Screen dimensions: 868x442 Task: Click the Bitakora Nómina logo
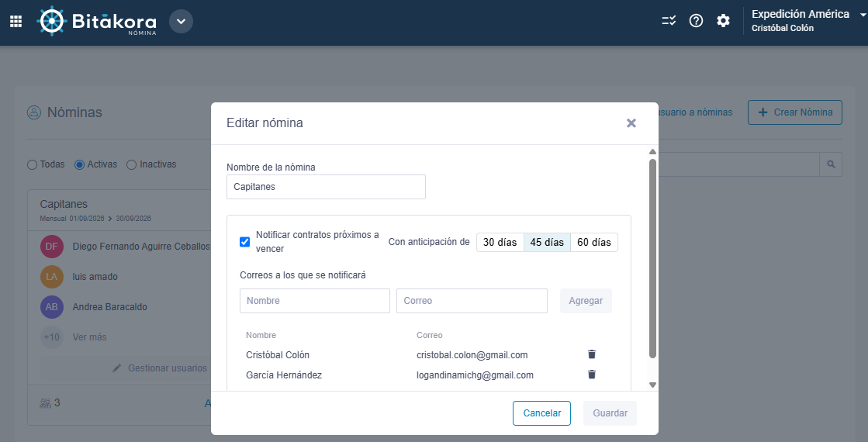point(97,22)
